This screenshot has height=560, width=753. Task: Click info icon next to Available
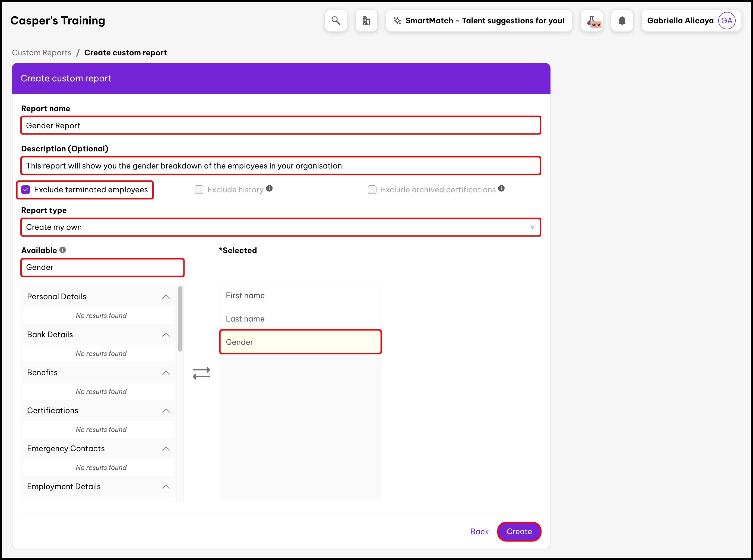(x=63, y=250)
